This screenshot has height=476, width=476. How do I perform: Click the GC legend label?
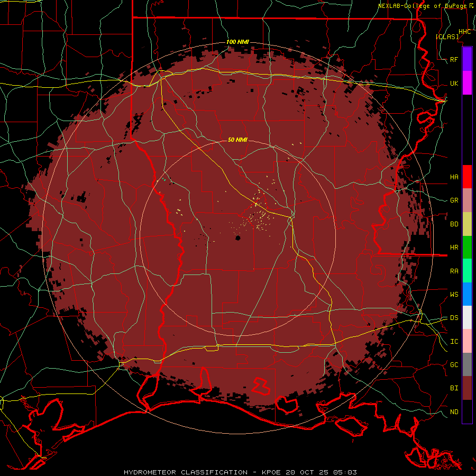[x=454, y=365]
